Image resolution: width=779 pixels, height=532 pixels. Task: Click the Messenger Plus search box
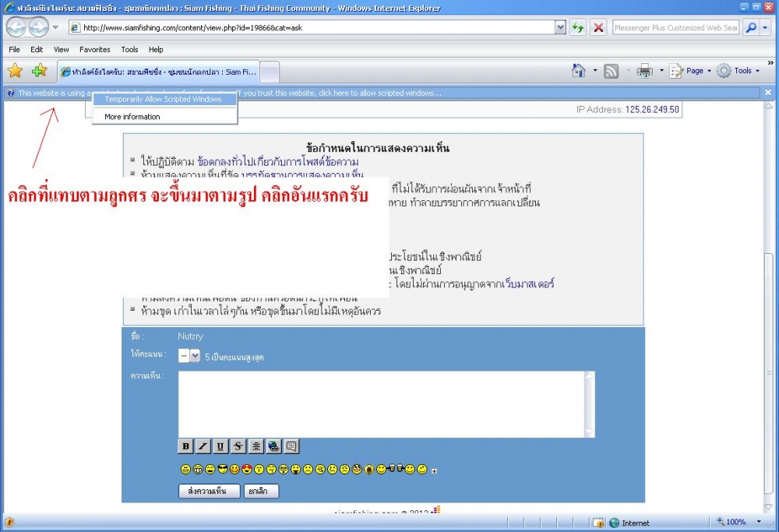(675, 27)
